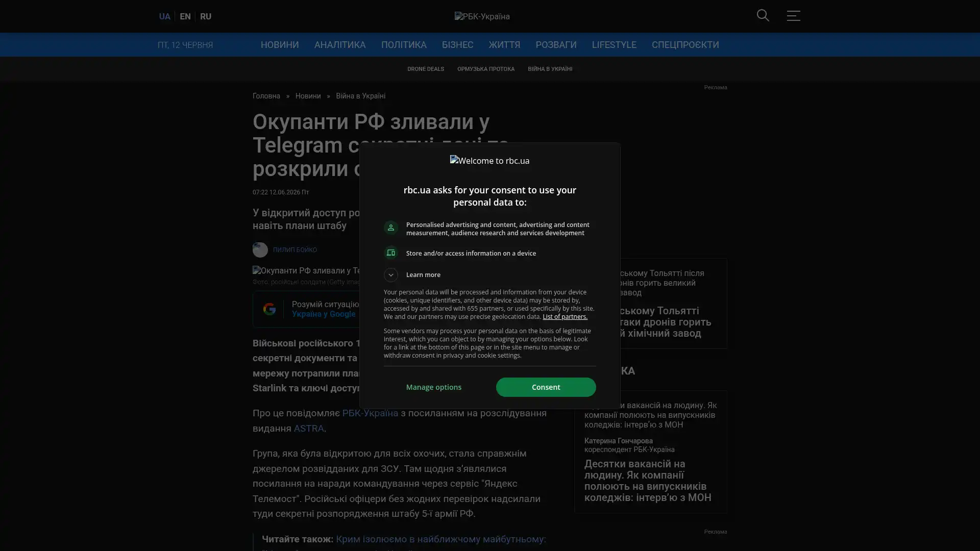Switch language to RU

tap(205, 16)
